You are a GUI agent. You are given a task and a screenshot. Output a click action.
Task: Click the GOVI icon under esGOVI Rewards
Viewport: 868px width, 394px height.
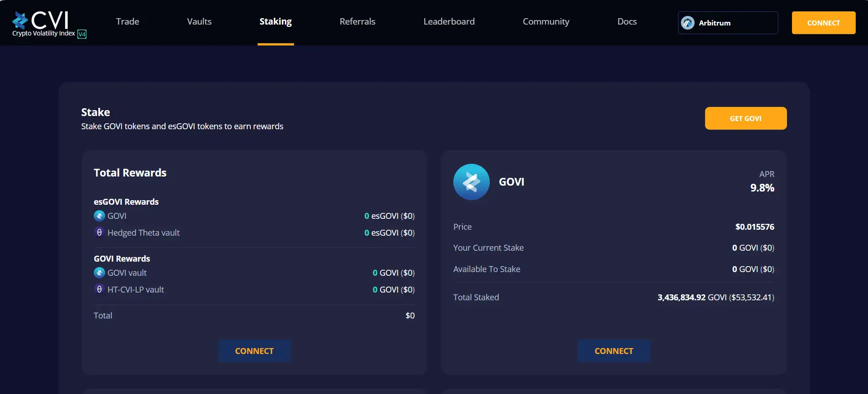99,216
